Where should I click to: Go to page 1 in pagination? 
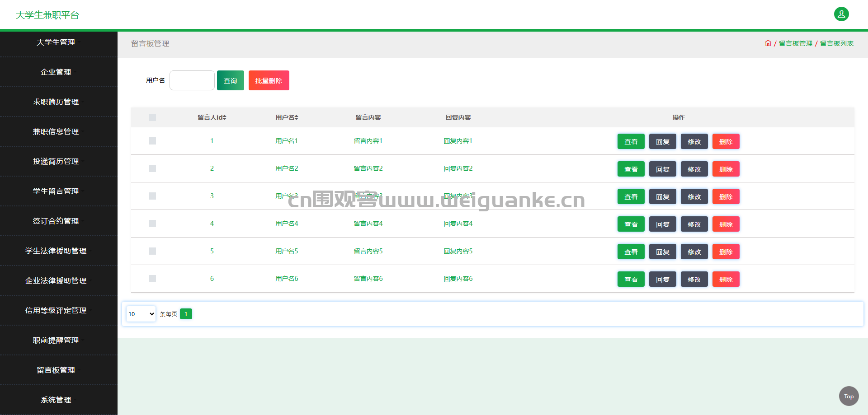click(x=186, y=314)
